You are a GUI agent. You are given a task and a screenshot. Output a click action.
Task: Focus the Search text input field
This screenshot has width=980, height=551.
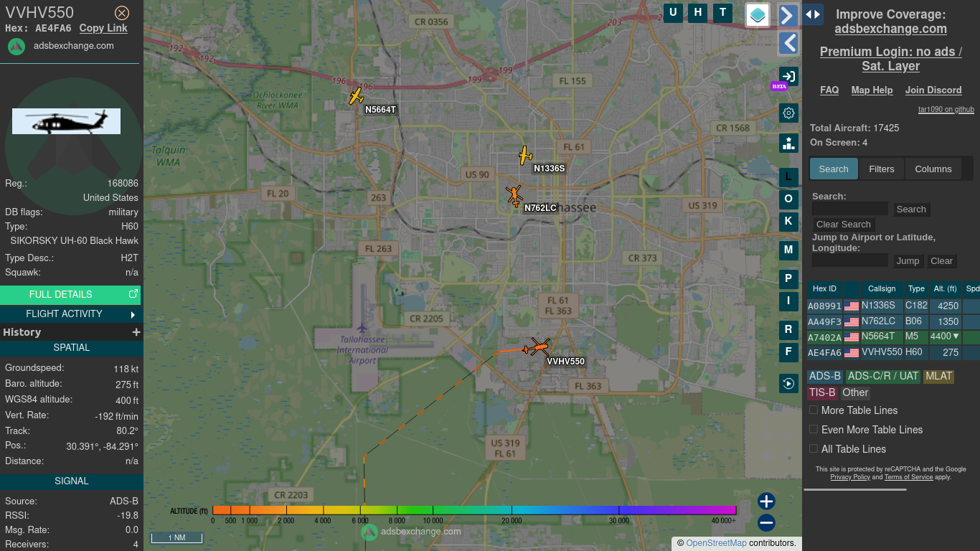pyautogui.click(x=850, y=209)
